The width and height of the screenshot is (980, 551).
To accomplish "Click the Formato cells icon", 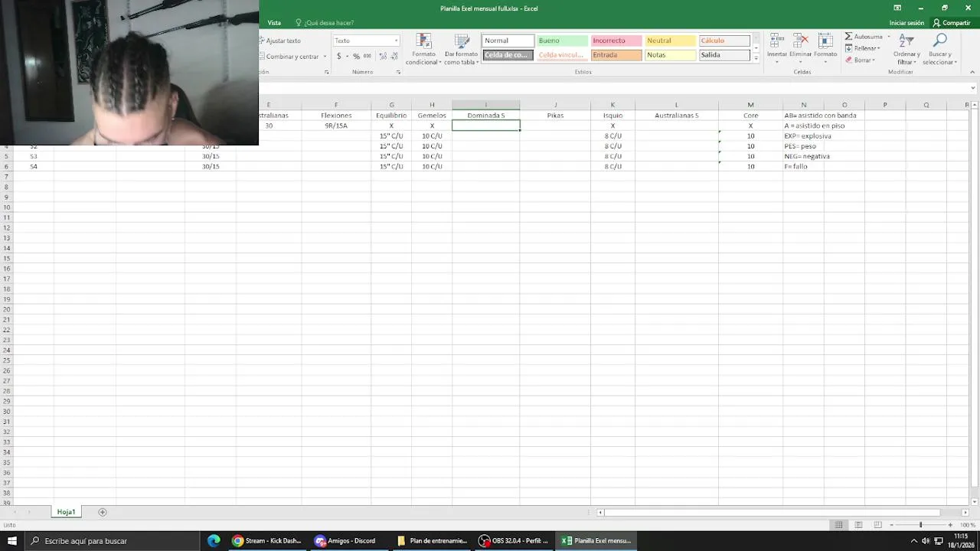I will 825,41.
